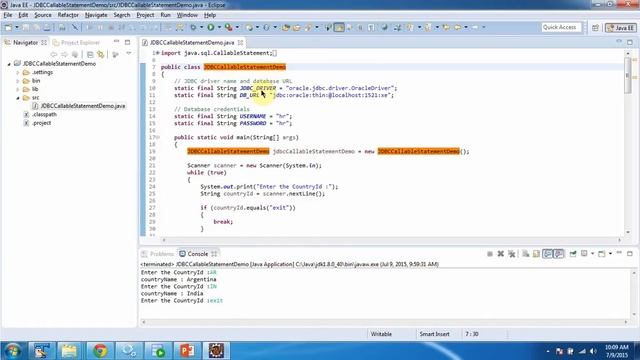640x360 pixels.
Task: Open the Debug button dropdown arrow
Action: (x=201, y=27)
